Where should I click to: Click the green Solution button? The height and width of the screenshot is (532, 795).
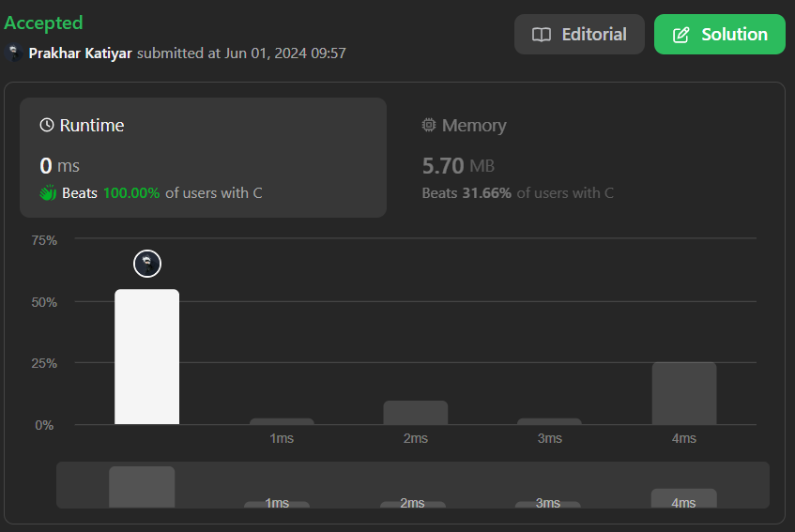(720, 35)
